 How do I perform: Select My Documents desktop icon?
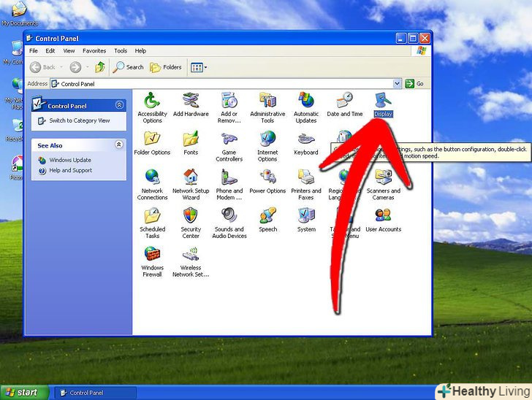19,14
